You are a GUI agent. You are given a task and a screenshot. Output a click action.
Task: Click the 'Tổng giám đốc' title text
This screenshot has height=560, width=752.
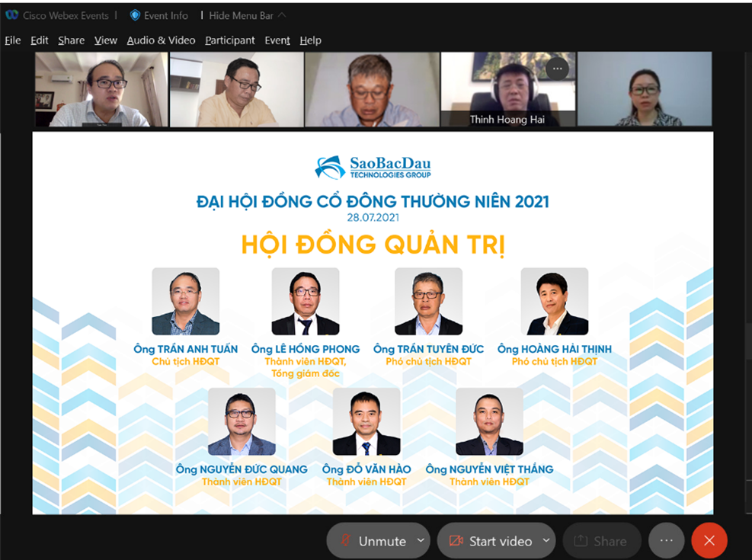tap(306, 373)
